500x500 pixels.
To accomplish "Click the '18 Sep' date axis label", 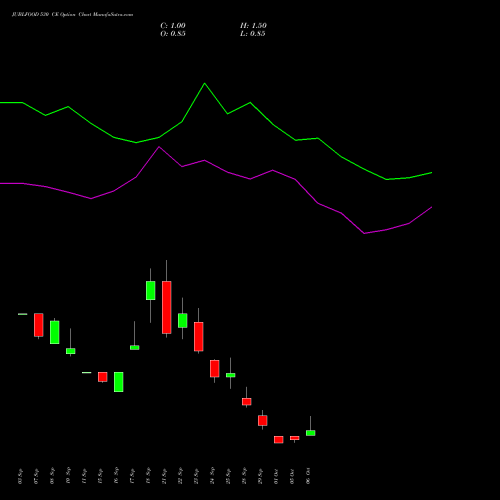I will (x=148, y=476).
